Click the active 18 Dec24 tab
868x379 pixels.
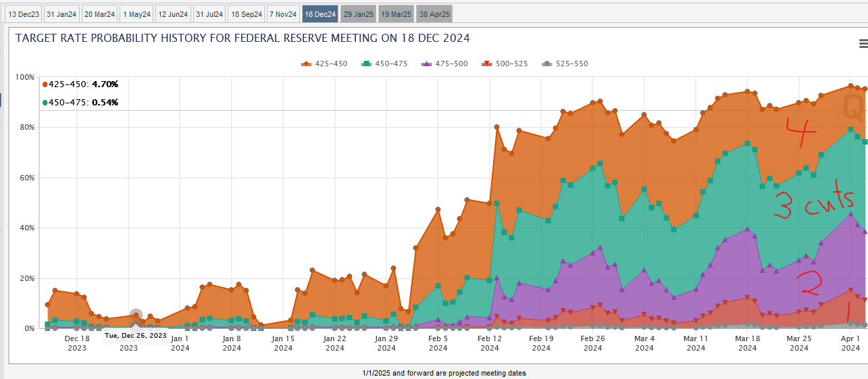(320, 14)
